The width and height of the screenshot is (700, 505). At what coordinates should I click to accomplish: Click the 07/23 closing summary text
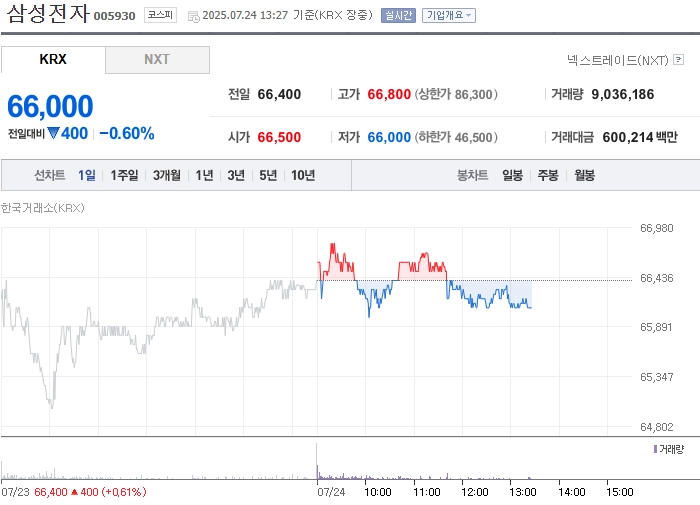pos(74,492)
